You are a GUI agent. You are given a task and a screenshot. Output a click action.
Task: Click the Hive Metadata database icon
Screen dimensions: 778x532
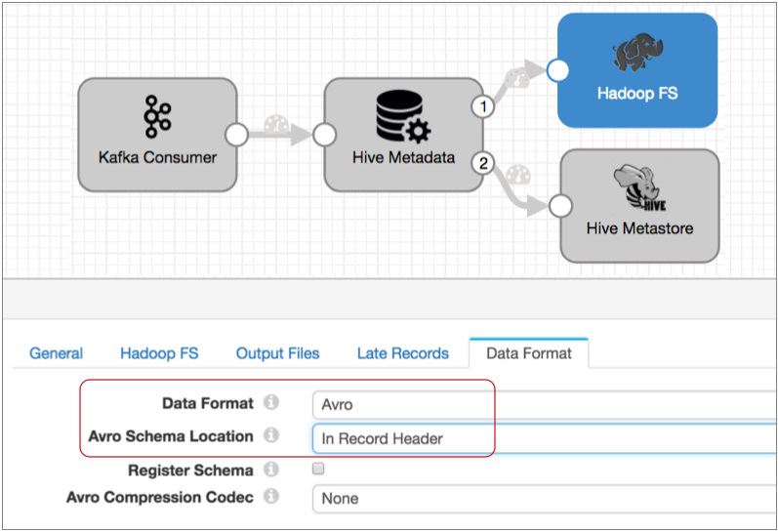403,120
